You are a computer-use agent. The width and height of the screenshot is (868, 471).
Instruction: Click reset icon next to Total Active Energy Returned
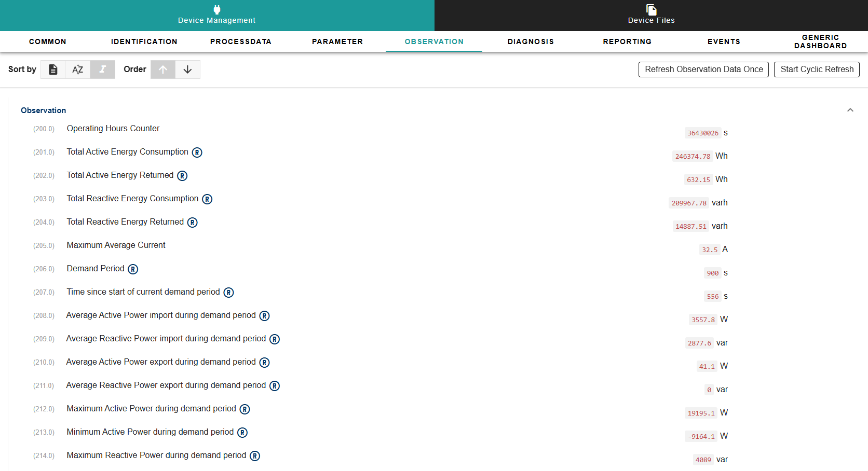[182, 176]
